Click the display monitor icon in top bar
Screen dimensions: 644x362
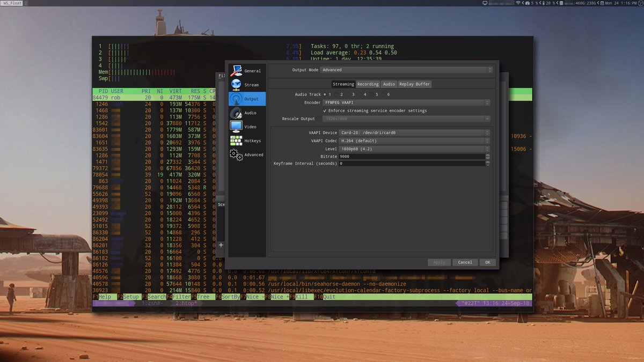point(485,3)
